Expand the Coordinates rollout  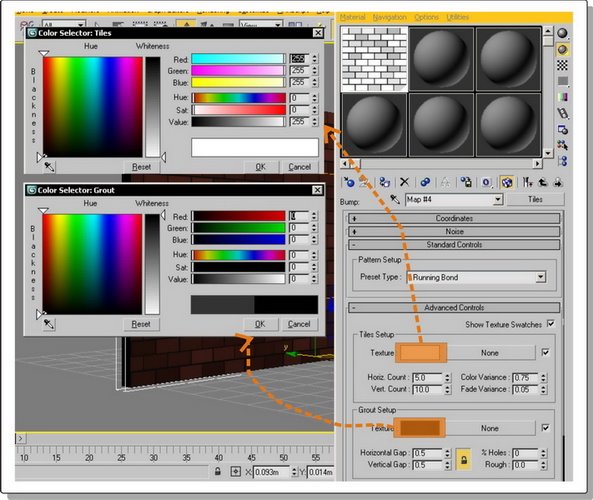pyautogui.click(x=454, y=218)
